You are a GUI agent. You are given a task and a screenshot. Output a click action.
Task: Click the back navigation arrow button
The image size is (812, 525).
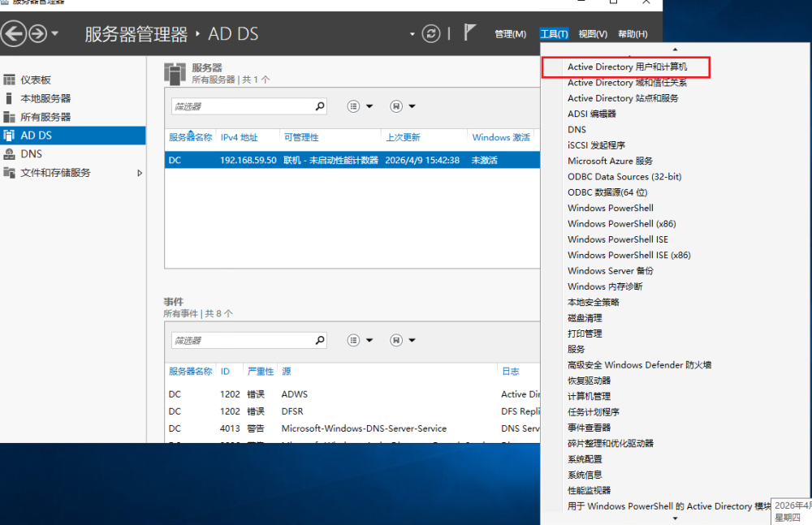pyautogui.click(x=13, y=33)
